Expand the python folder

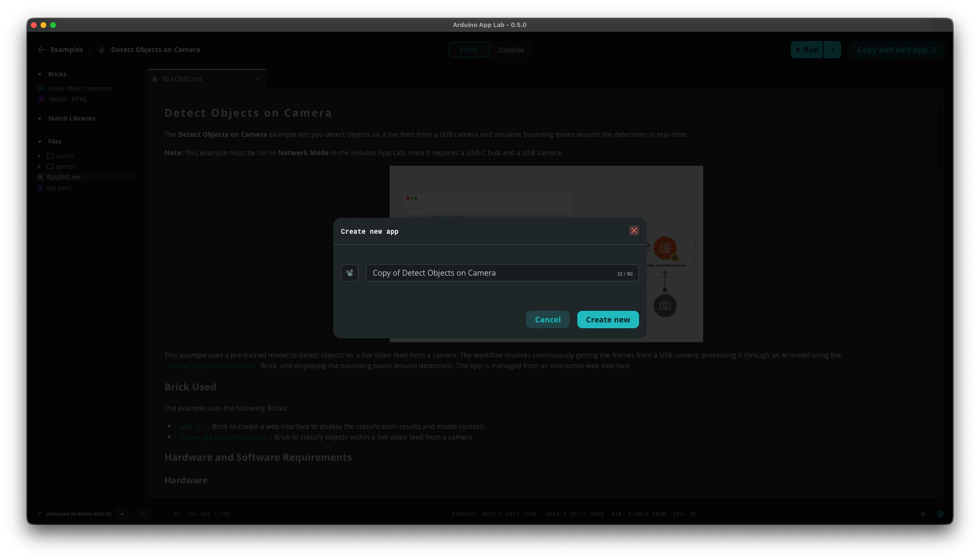coord(40,167)
